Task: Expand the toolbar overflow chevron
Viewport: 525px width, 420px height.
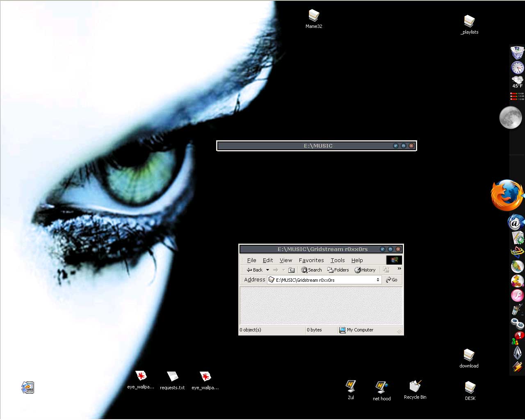Action: coord(399,269)
